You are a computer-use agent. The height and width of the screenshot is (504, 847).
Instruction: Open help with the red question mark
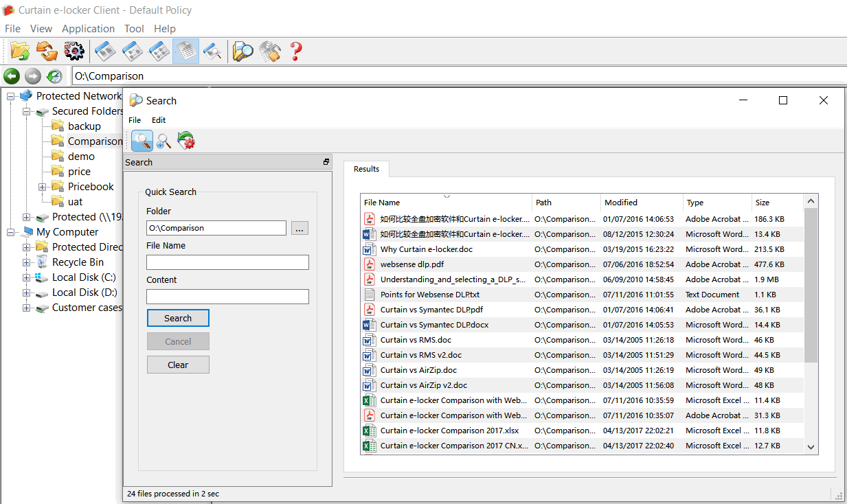[296, 51]
